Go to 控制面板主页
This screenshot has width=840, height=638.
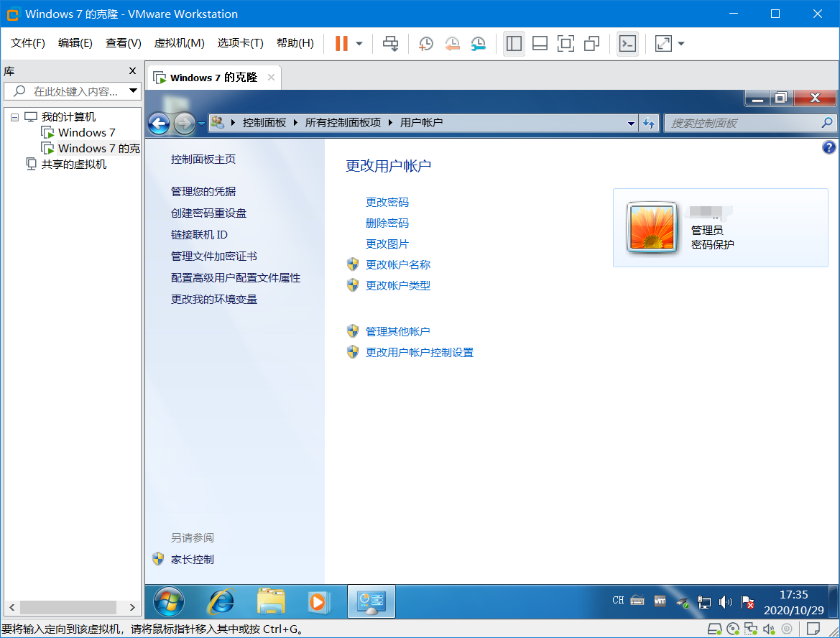[x=203, y=159]
